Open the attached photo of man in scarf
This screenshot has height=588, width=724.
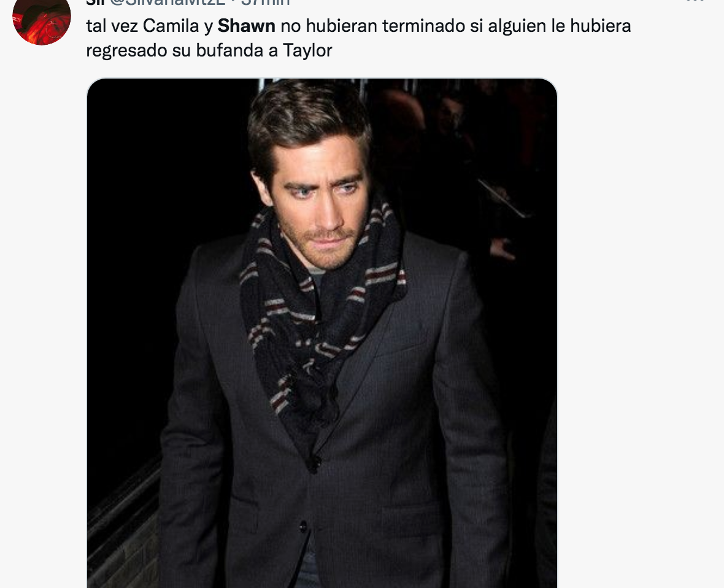pyautogui.click(x=322, y=333)
